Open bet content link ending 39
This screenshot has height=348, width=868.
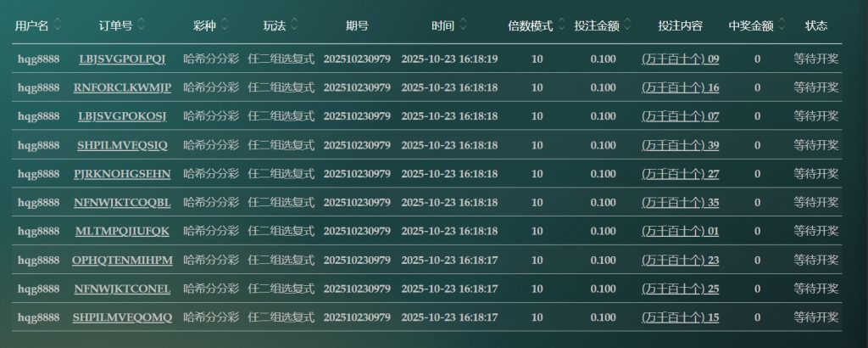(680, 145)
